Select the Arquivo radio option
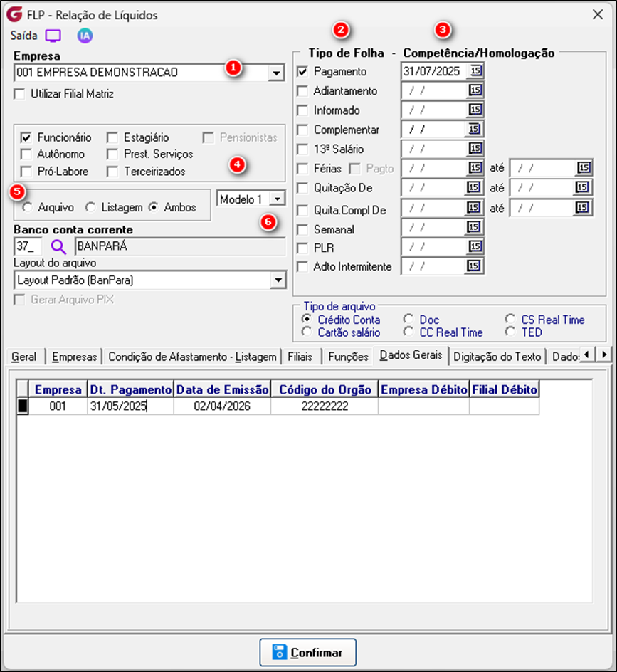Screen dimensions: 617x672 tap(28, 207)
